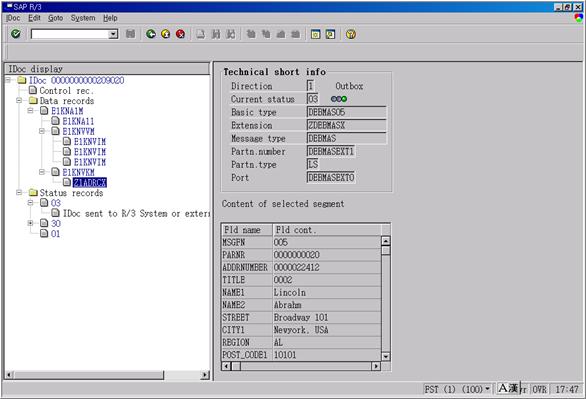
Task: Collapse the E1KNVVM segment node
Action: [42, 131]
